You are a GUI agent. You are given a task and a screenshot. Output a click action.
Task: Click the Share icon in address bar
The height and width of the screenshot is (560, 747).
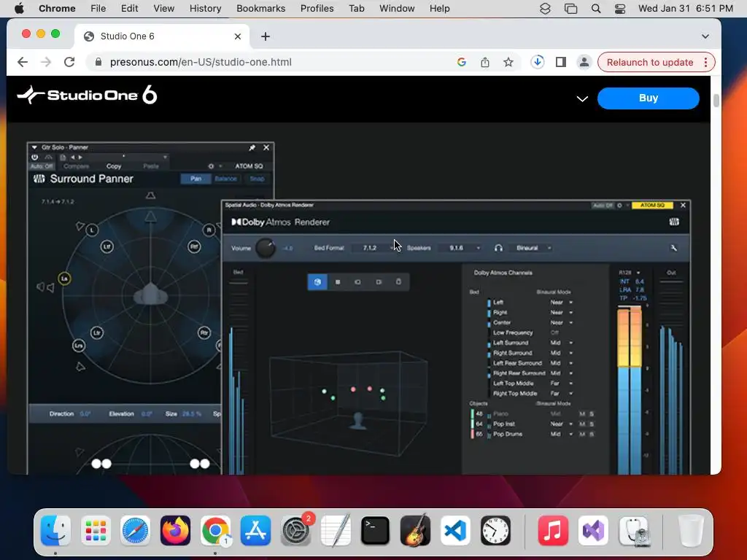[x=485, y=62]
